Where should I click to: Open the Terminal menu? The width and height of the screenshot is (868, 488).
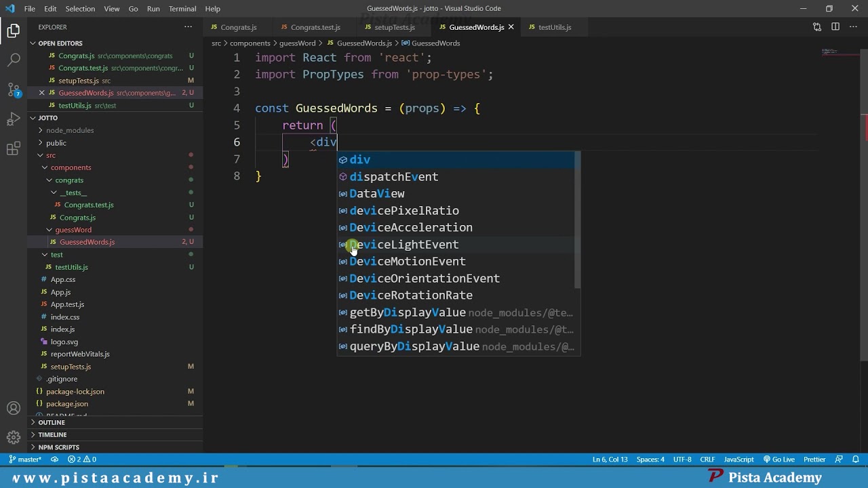[182, 9]
